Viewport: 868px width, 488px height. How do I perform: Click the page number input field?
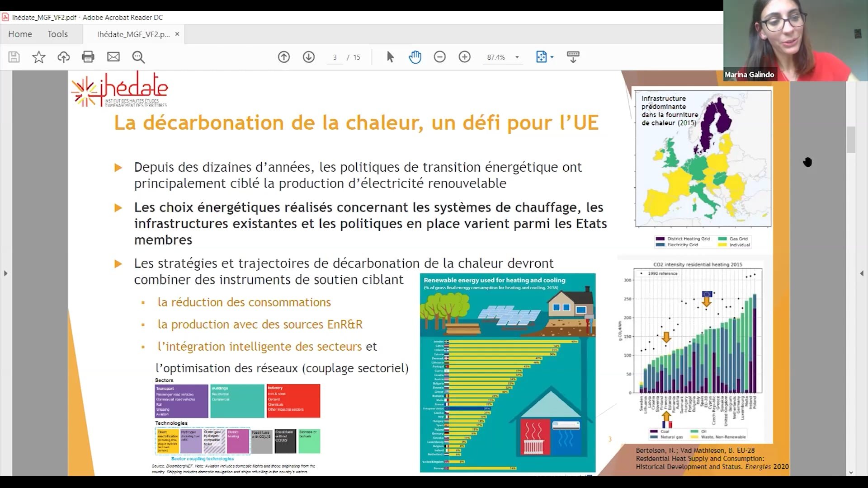click(x=335, y=57)
